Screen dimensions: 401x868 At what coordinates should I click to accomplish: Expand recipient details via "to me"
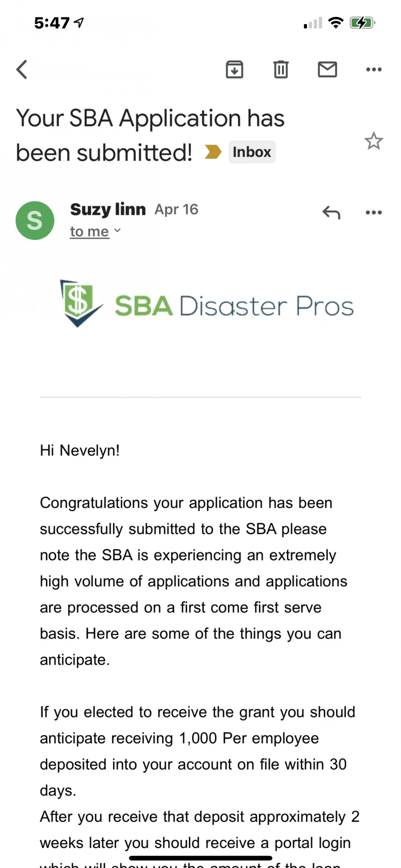click(90, 231)
